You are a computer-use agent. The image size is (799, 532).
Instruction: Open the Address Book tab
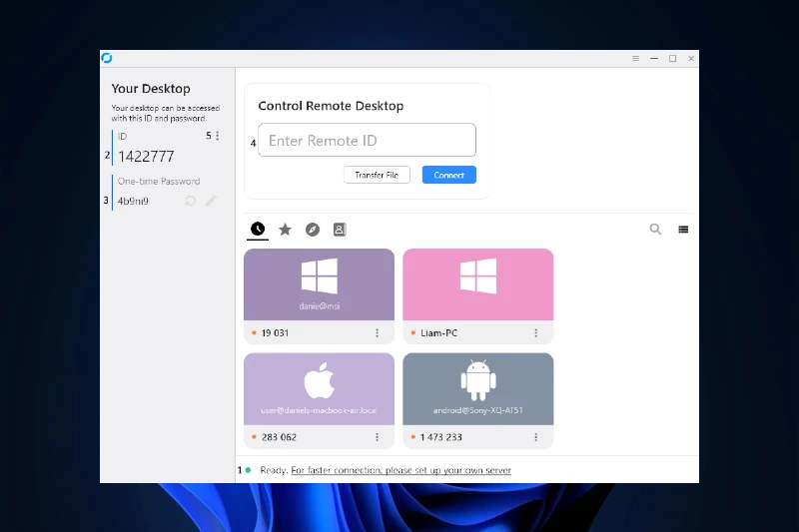(340, 230)
